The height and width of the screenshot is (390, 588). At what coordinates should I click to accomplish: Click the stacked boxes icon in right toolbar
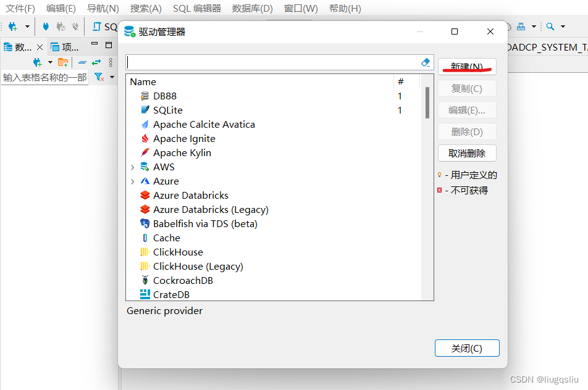[x=521, y=27]
